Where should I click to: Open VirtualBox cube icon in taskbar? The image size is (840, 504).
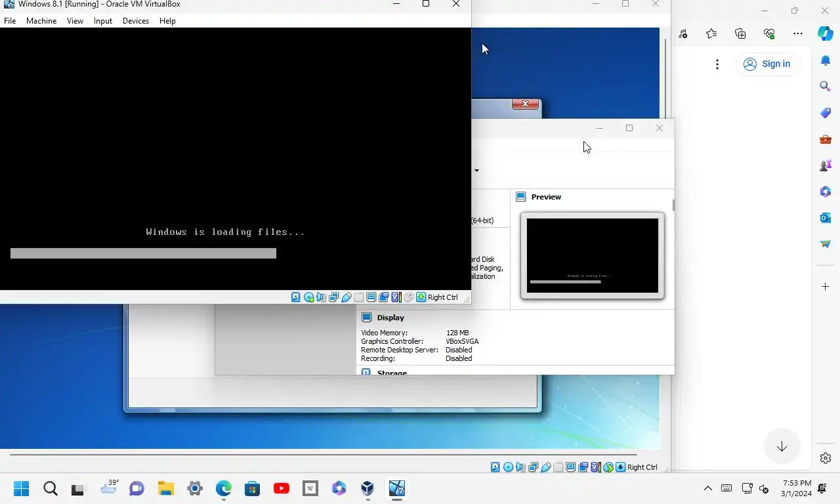[367, 488]
